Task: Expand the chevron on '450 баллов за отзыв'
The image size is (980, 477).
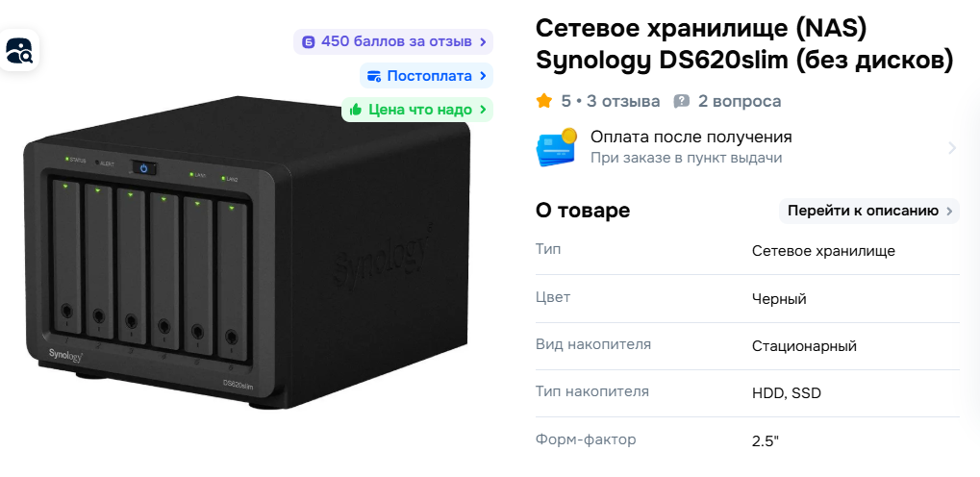Action: 483,42
